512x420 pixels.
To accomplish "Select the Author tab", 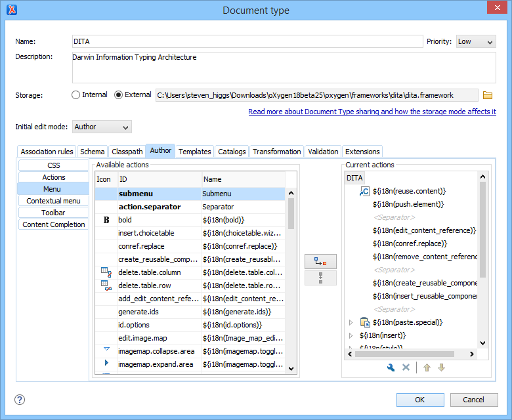I will (160, 151).
